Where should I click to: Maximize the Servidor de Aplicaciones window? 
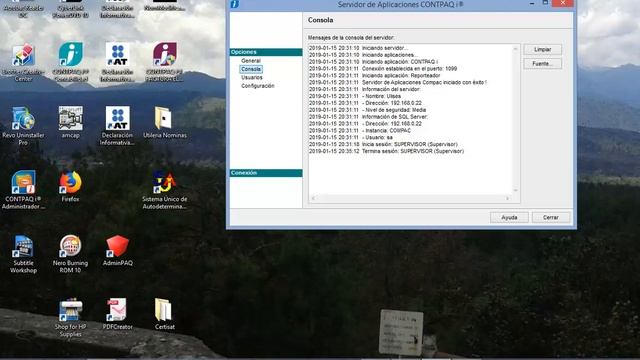(545, 3)
